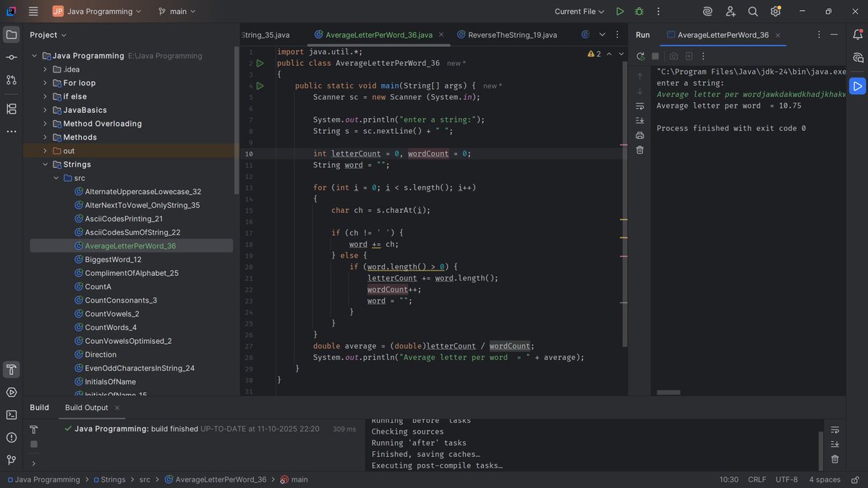Collapse the src folder
868x488 pixels.
click(x=56, y=178)
